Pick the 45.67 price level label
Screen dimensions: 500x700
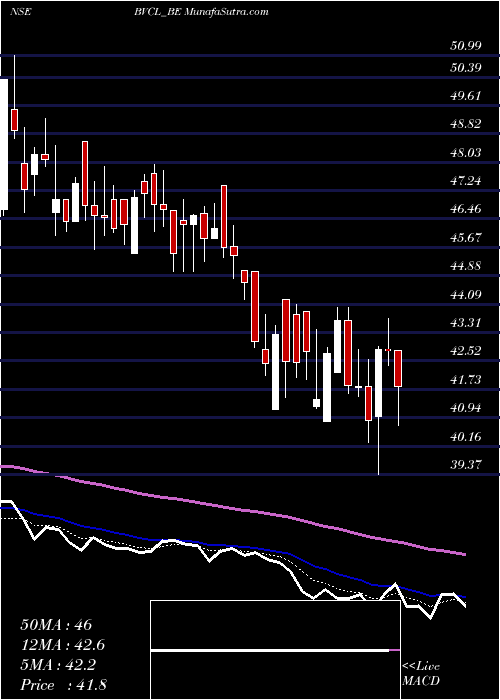tap(466, 238)
